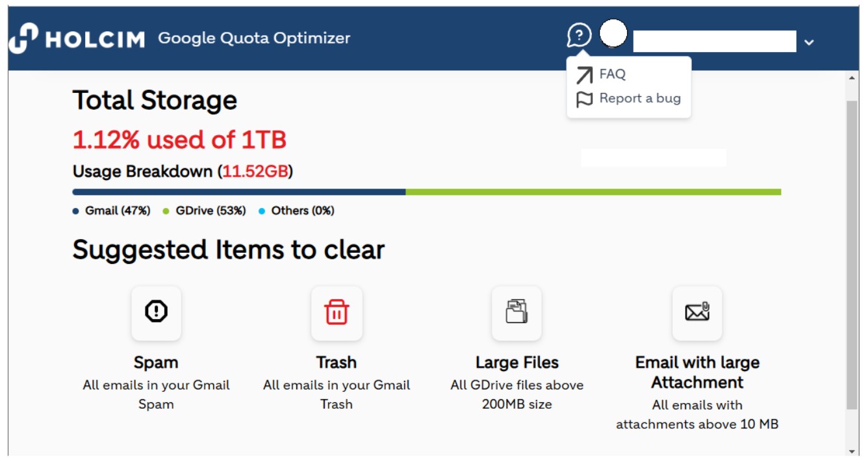
Task: Click the FAQ arrow icon
Action: coord(585,75)
